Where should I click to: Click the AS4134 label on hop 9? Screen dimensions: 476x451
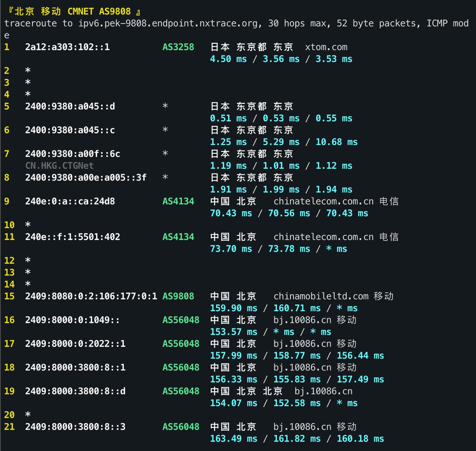178,201
